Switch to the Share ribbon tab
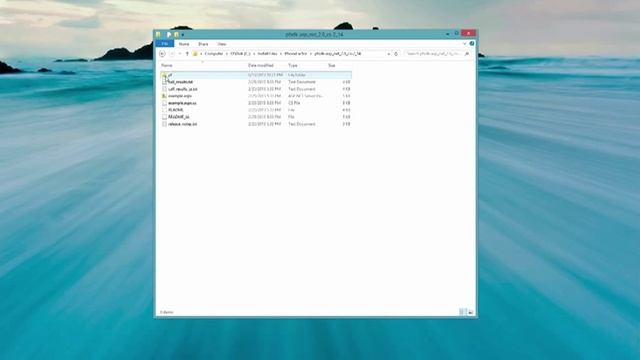Image resolution: width=640 pixels, height=360 pixels. (203, 44)
